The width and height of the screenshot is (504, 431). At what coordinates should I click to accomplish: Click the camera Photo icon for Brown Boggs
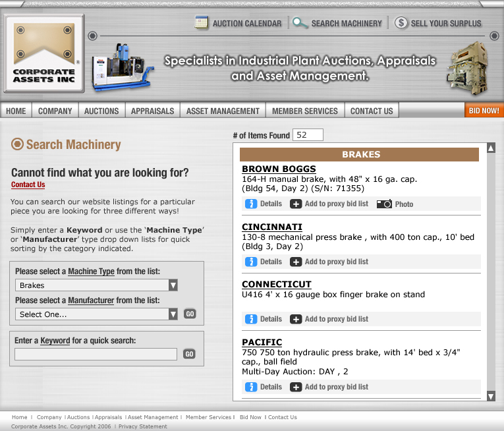[384, 204]
